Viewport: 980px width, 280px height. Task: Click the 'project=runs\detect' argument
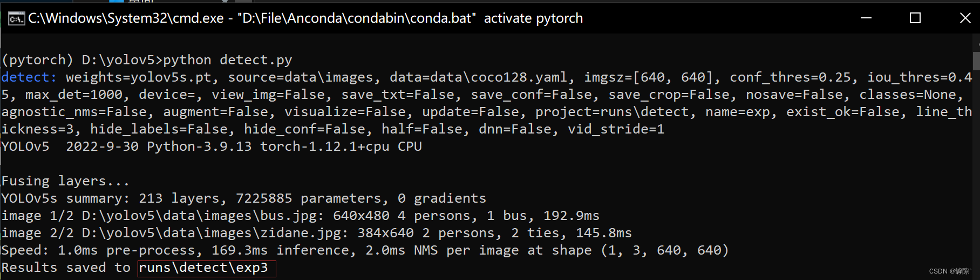click(612, 112)
